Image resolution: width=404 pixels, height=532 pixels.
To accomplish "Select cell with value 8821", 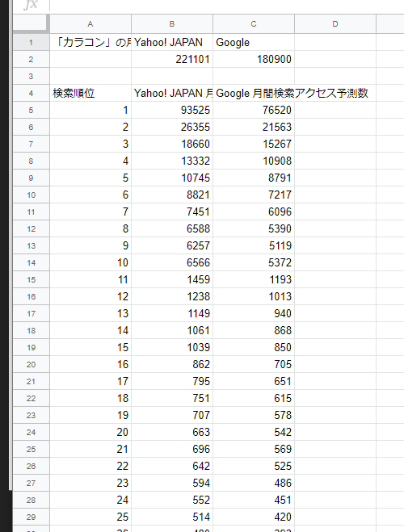I will pyautogui.click(x=172, y=195).
